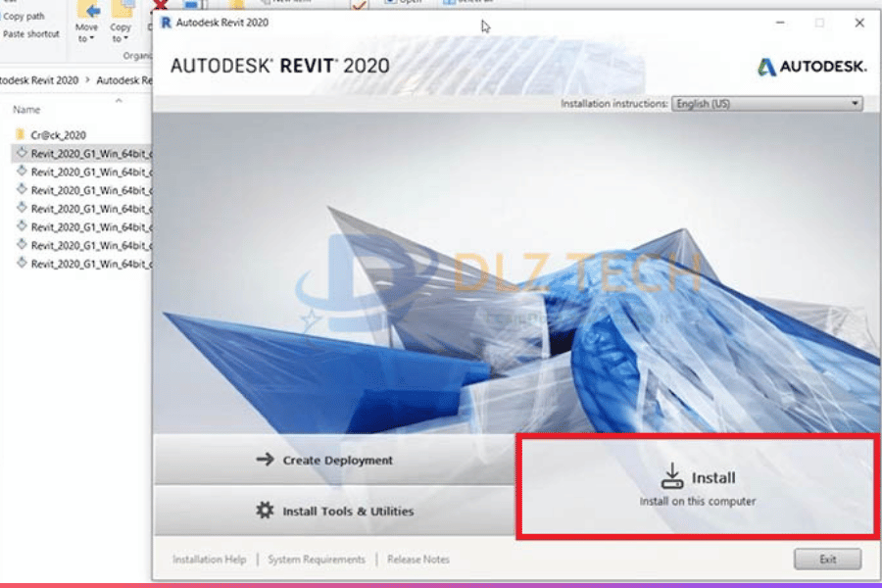Click the Revit 'R' icon in the title bar
Screen dimensions: 882x588
(x=166, y=22)
